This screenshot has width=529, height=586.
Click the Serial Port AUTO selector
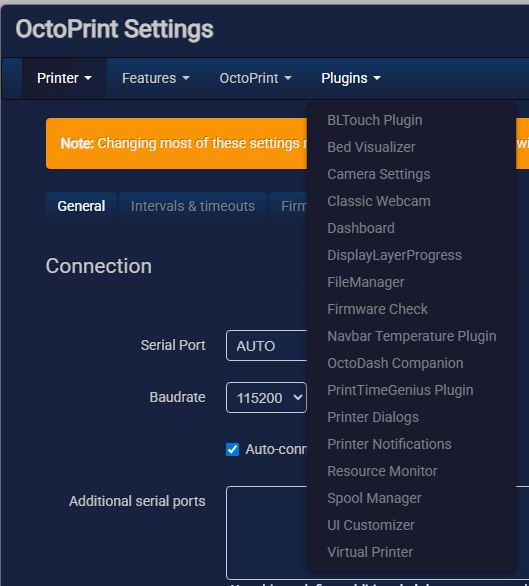coord(266,346)
